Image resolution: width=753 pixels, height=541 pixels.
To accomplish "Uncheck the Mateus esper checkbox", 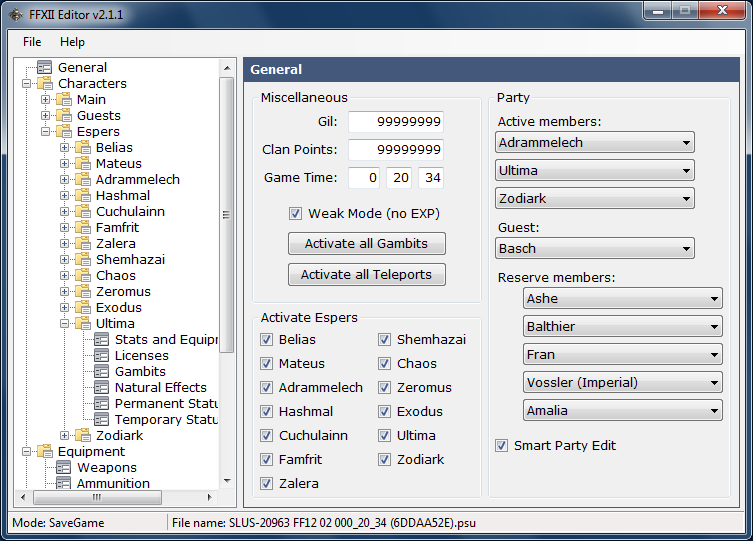I will pos(267,363).
